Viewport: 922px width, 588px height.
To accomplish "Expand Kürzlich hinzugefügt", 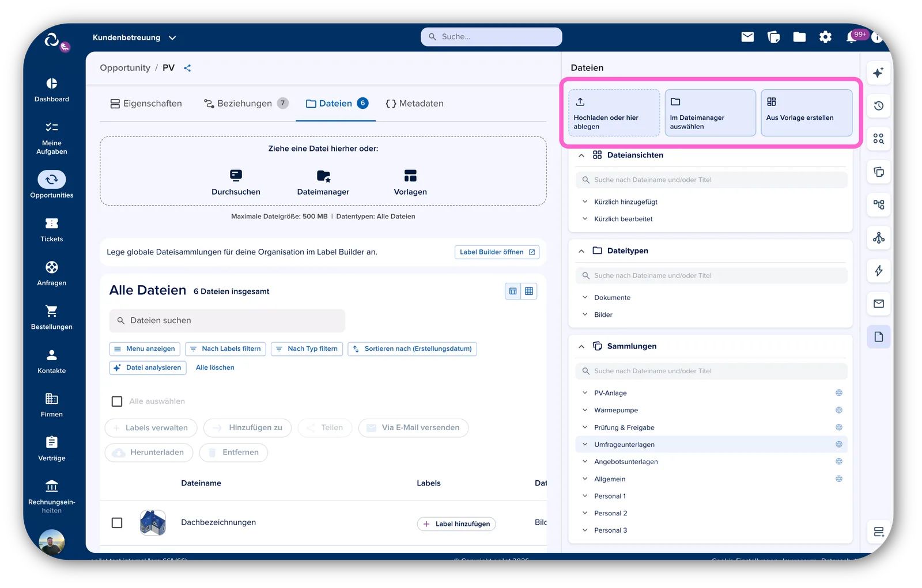I will click(x=585, y=202).
